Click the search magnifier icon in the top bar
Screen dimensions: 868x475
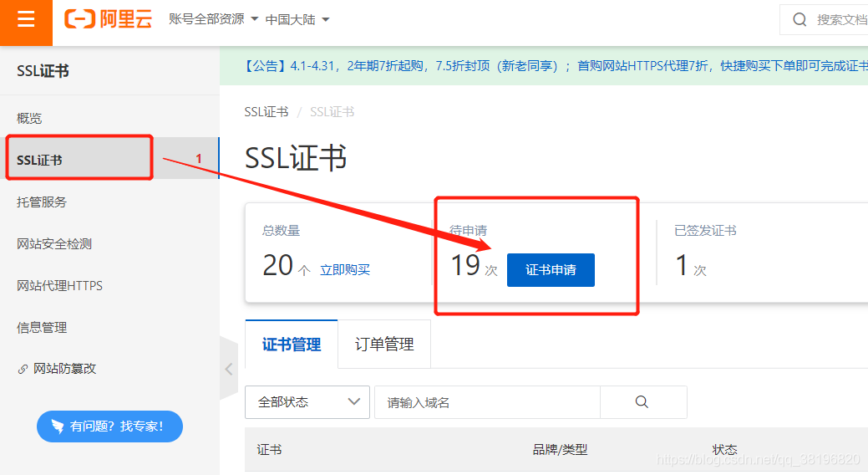click(x=799, y=20)
